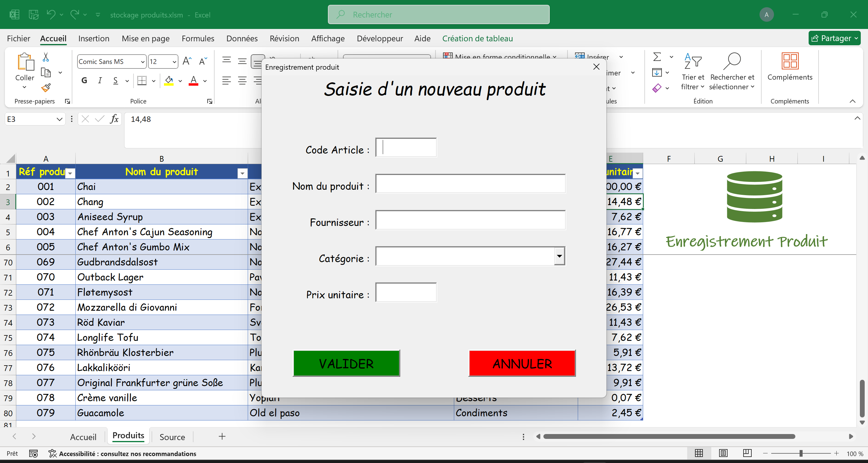The image size is (868, 463).
Task: Click the green database Enregistrement Produit image
Action: (754, 197)
